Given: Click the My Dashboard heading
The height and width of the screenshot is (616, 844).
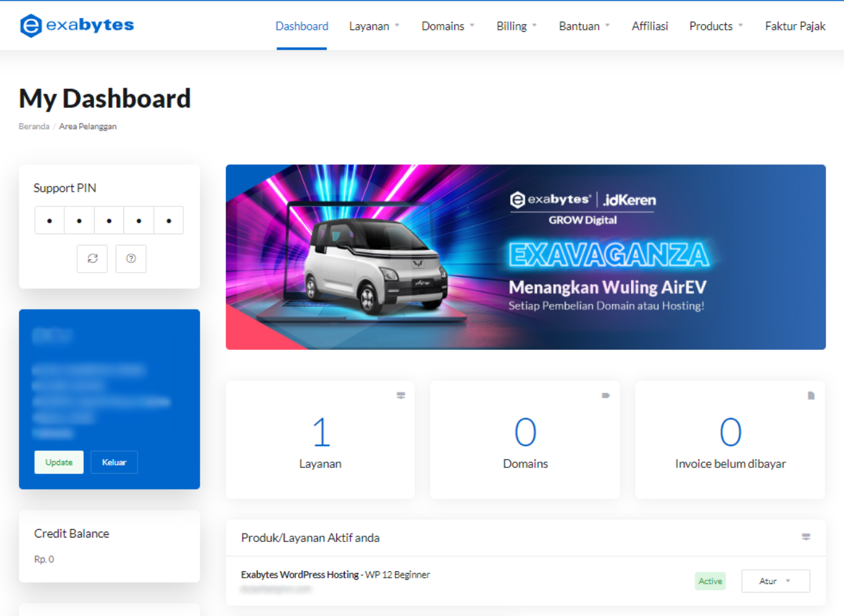Looking at the screenshot, I should click(105, 99).
